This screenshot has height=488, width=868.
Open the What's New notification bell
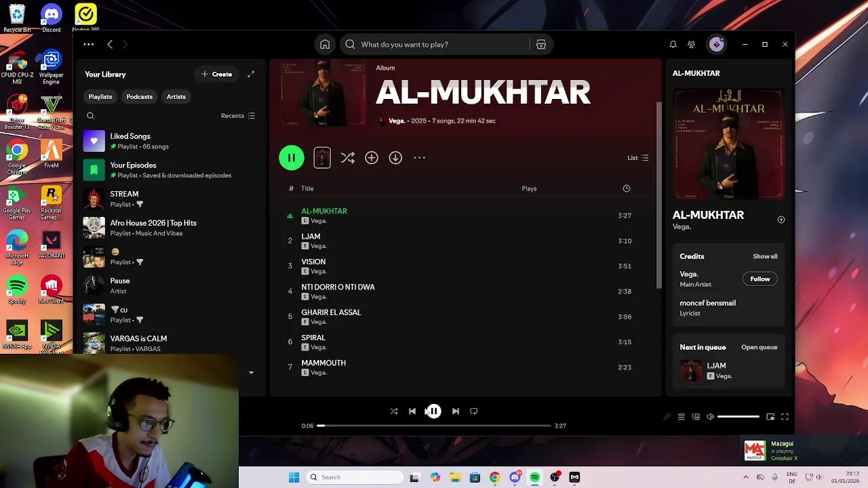pyautogui.click(x=673, y=44)
